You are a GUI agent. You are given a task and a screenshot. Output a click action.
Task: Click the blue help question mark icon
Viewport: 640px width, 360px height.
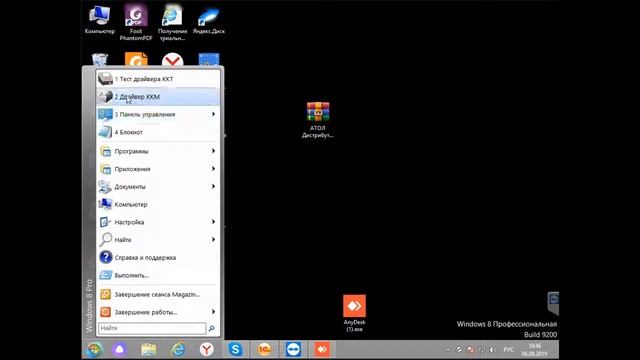105,257
